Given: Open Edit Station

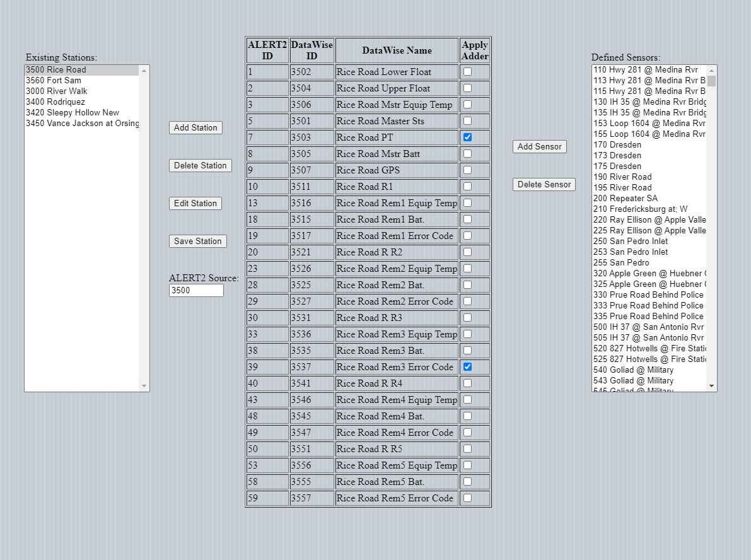Looking at the screenshot, I should (x=195, y=203).
